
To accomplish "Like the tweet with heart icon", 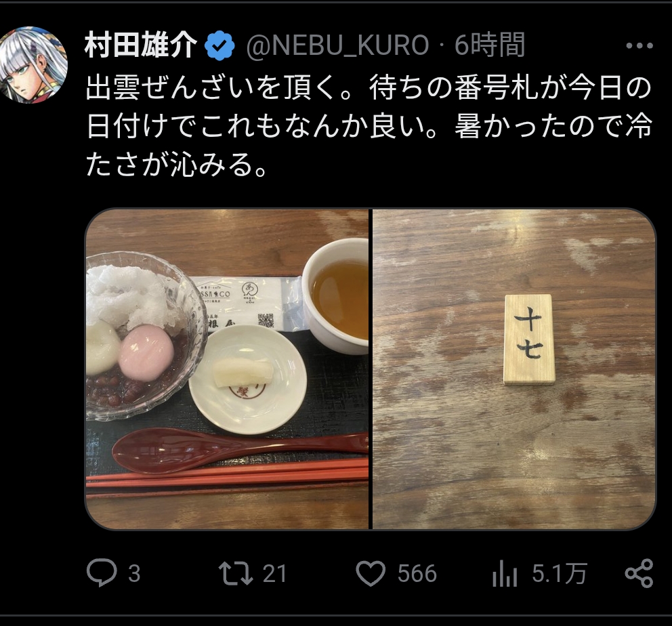I will pyautogui.click(x=371, y=574).
